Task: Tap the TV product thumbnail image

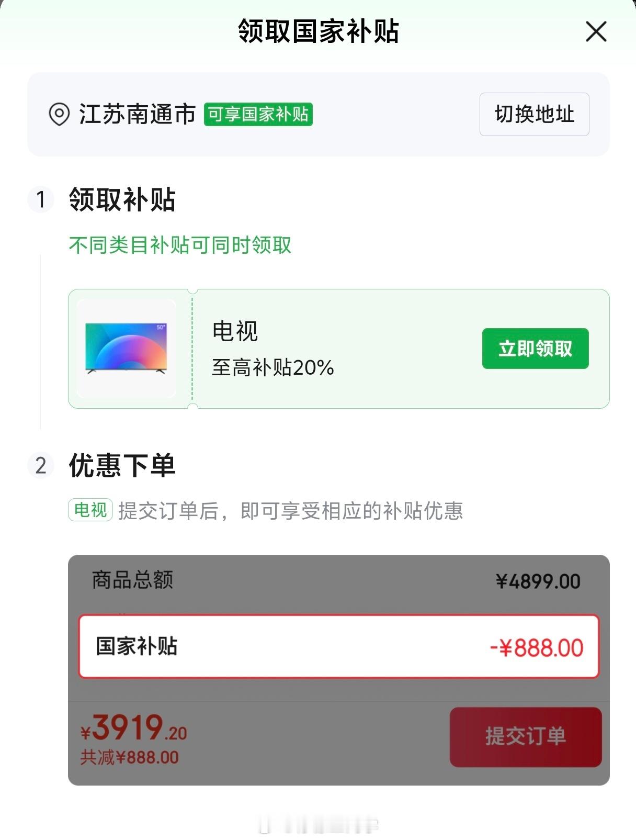Action: (126, 349)
